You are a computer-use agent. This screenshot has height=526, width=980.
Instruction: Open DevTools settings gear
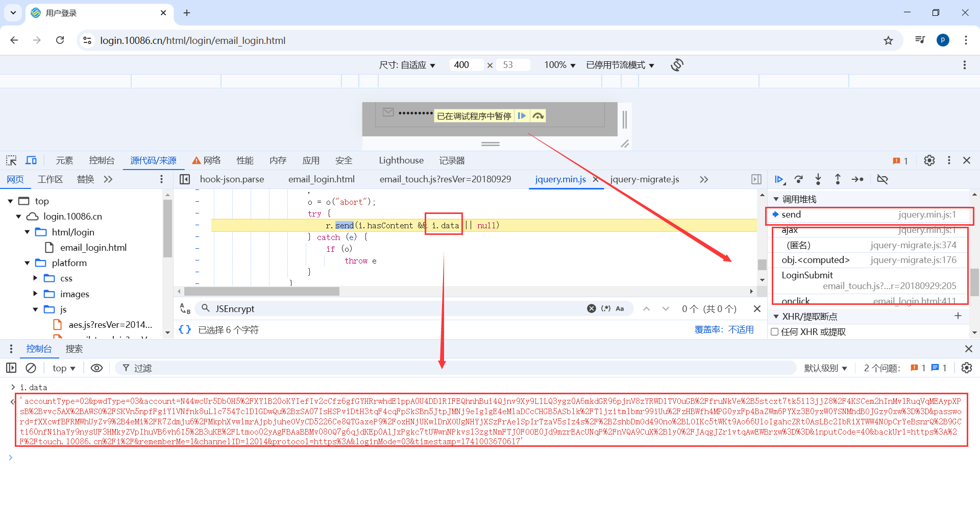[929, 160]
